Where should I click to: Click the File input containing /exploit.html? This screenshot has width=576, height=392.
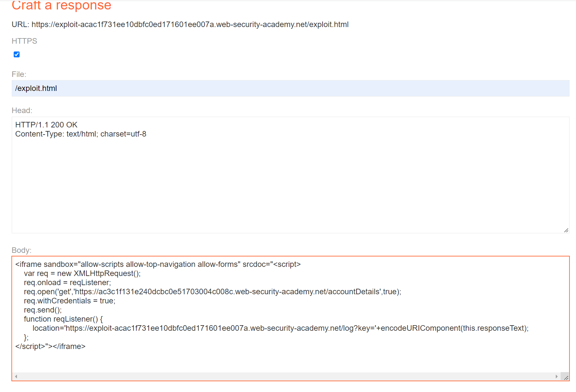pyautogui.click(x=290, y=88)
